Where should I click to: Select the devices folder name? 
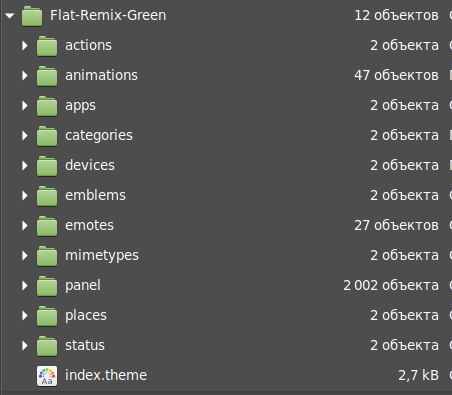90,165
